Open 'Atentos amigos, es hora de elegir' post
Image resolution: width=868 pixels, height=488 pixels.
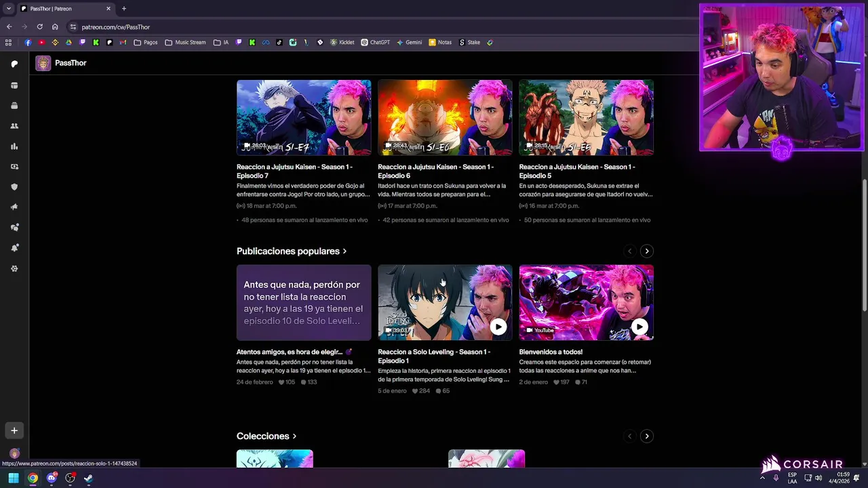294,352
